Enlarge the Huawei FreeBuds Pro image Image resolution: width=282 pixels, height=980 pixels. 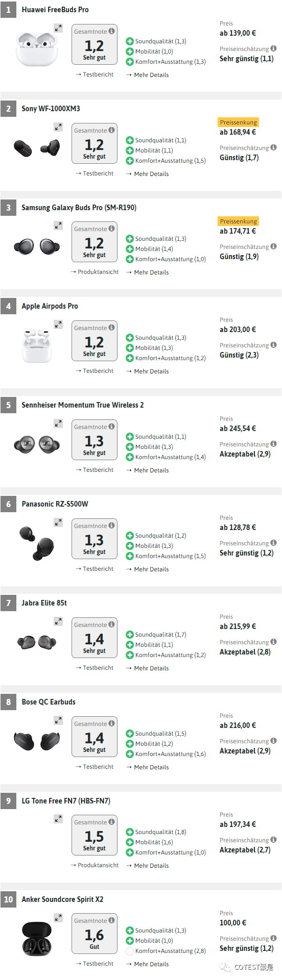tap(58, 29)
